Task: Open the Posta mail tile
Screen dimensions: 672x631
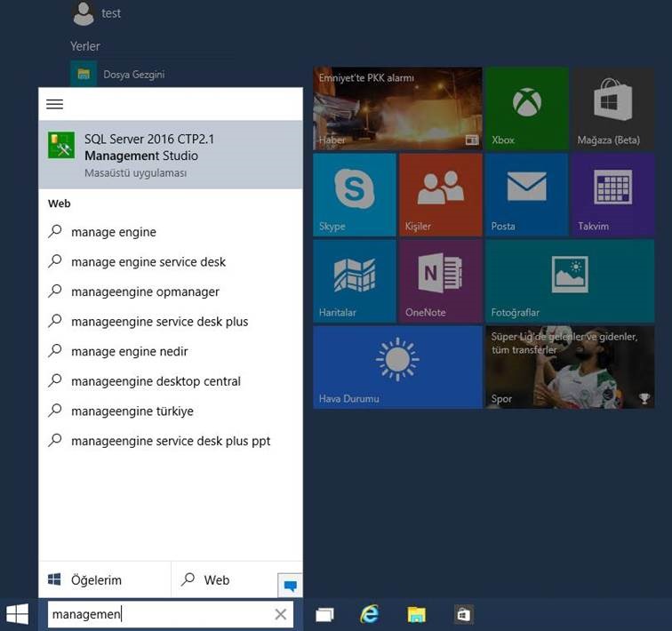Action: tap(527, 195)
